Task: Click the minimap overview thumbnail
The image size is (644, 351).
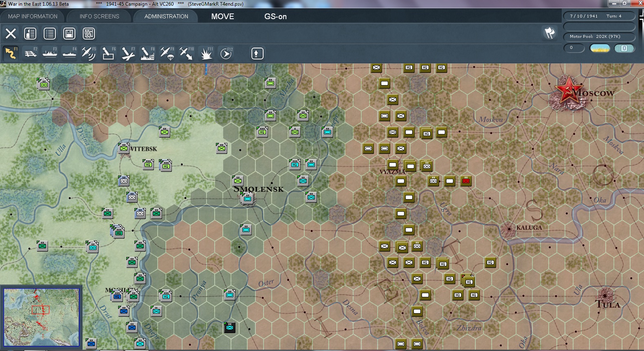Action: coord(42,317)
